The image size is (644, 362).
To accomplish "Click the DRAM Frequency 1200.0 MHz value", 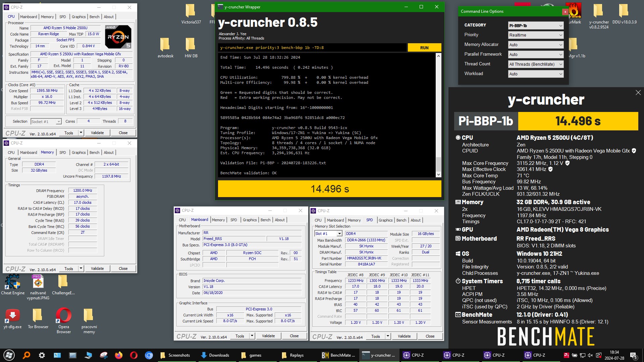I will [x=83, y=190].
